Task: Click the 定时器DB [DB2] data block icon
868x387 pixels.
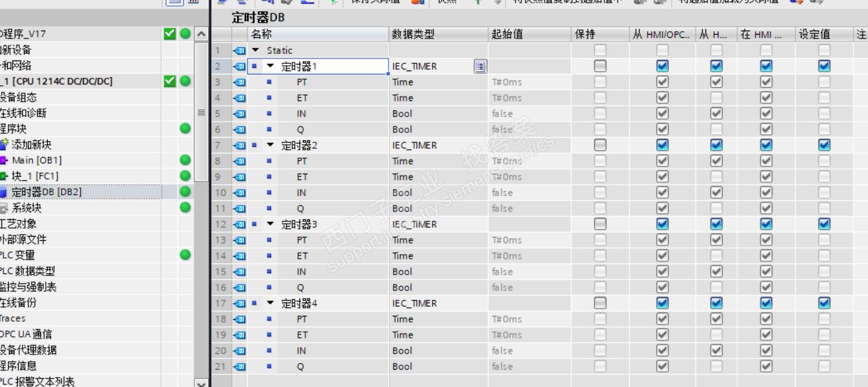Action: 4,192
